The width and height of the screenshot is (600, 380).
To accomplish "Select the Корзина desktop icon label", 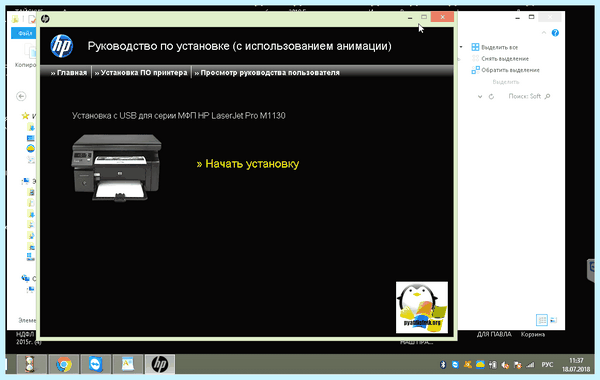I will tap(533, 334).
